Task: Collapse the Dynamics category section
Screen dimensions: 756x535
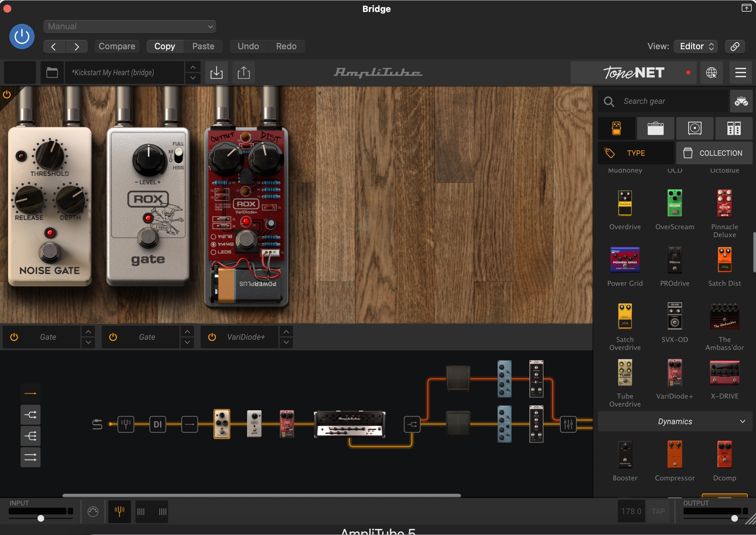Action: (x=675, y=422)
